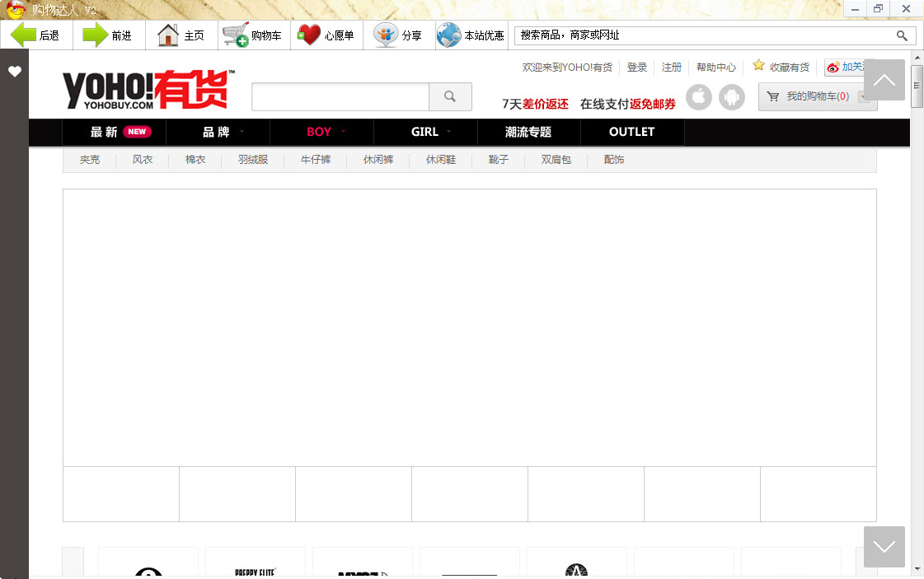Click the YOHO site search text field

[340, 96]
